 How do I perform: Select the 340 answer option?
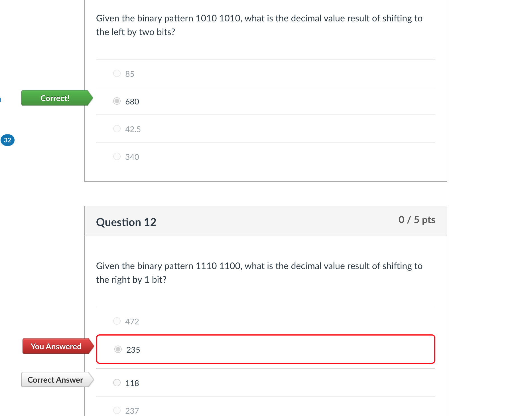[117, 156]
